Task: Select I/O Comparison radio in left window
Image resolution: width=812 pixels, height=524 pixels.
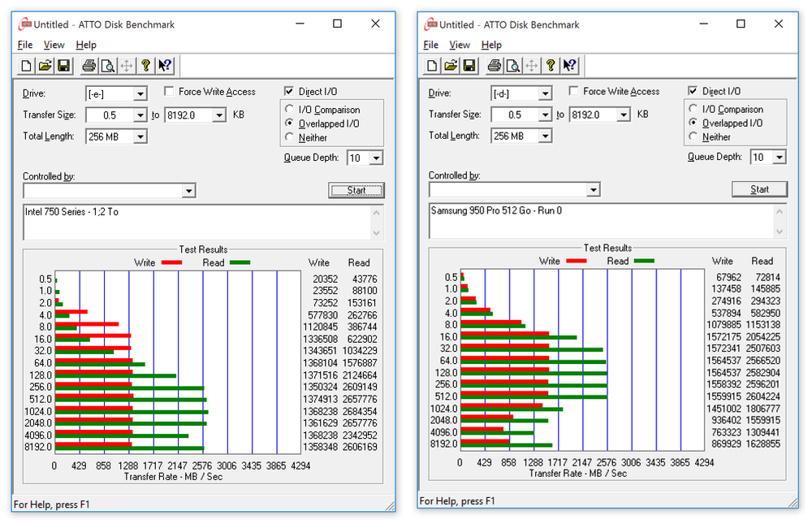Action: [290, 110]
